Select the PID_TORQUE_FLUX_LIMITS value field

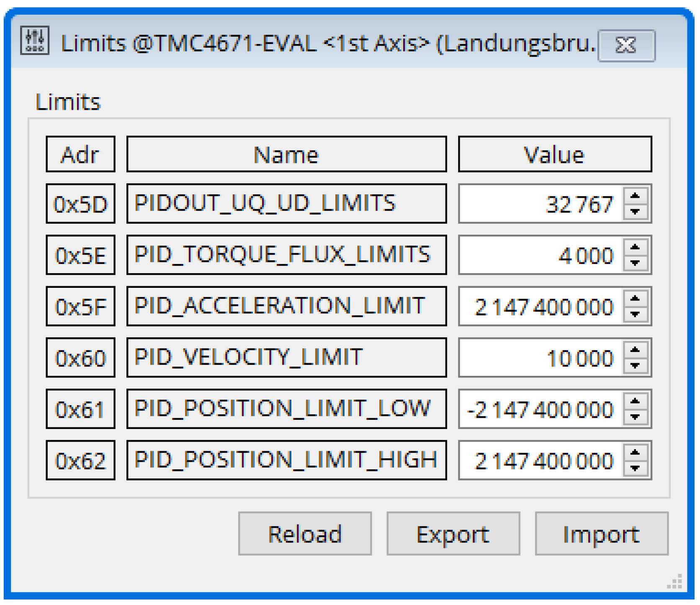coord(540,255)
